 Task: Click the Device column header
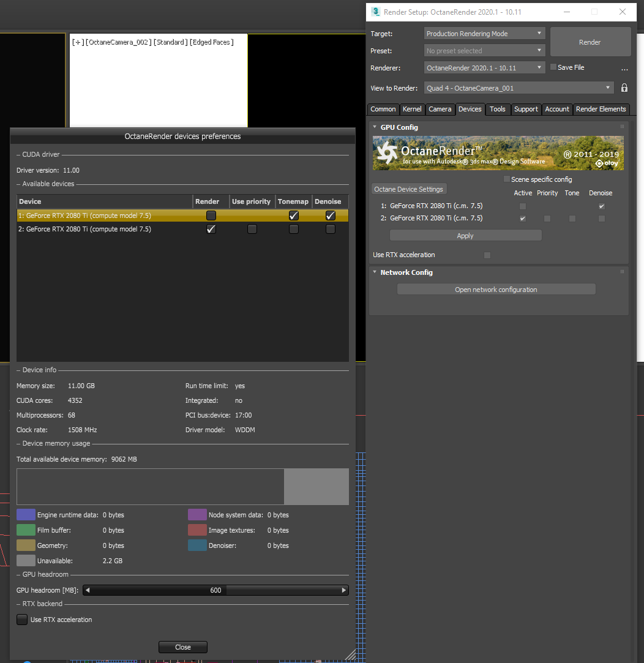[105, 201]
